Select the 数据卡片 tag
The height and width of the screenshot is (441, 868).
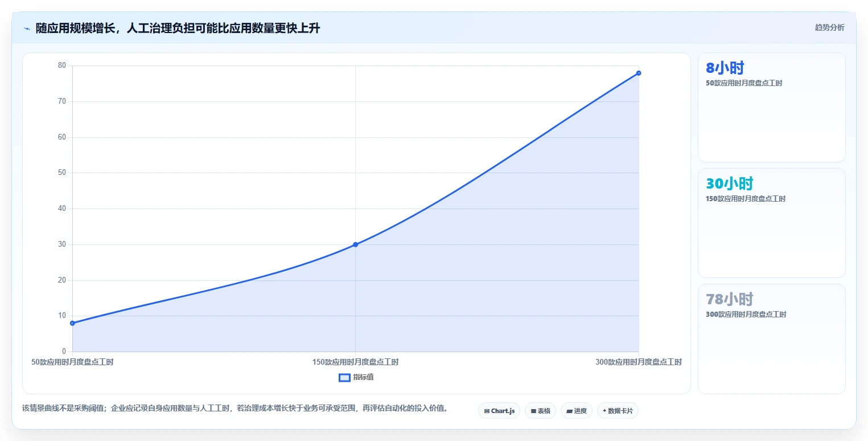pyautogui.click(x=618, y=411)
